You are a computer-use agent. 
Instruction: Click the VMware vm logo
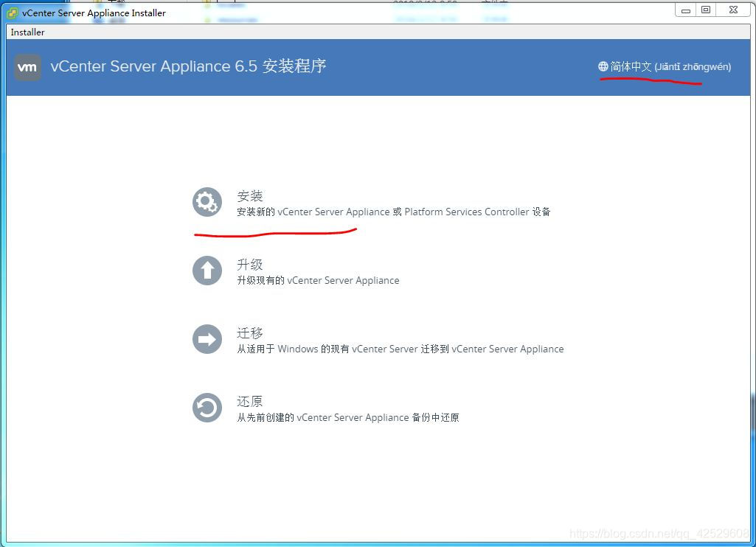click(x=27, y=67)
